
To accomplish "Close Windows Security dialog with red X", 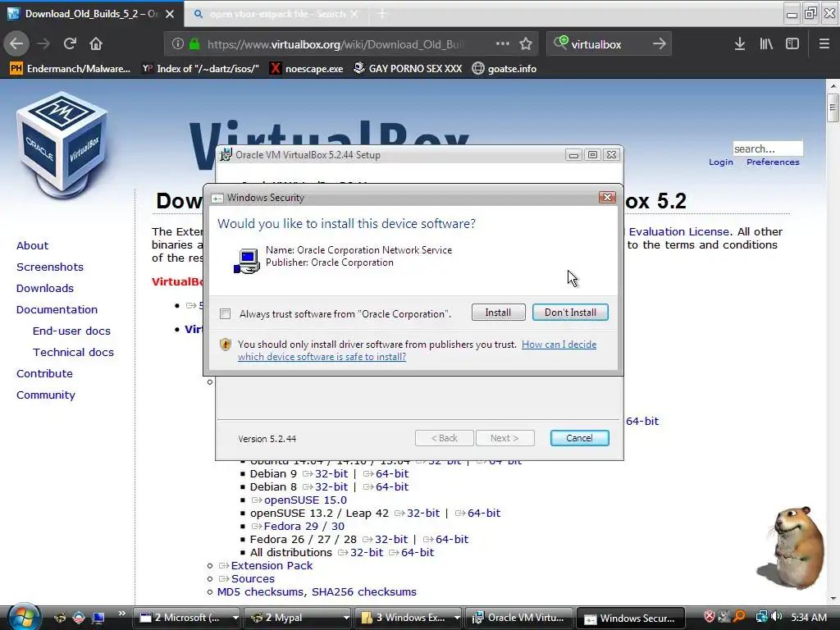I will pyautogui.click(x=607, y=198).
